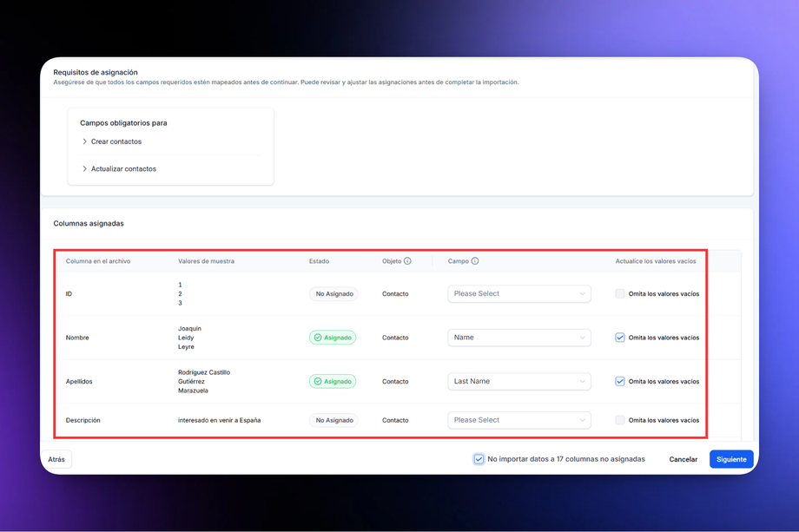Image resolution: width=799 pixels, height=532 pixels.
Task: Click the Valores de muestra header
Action: [206, 261]
